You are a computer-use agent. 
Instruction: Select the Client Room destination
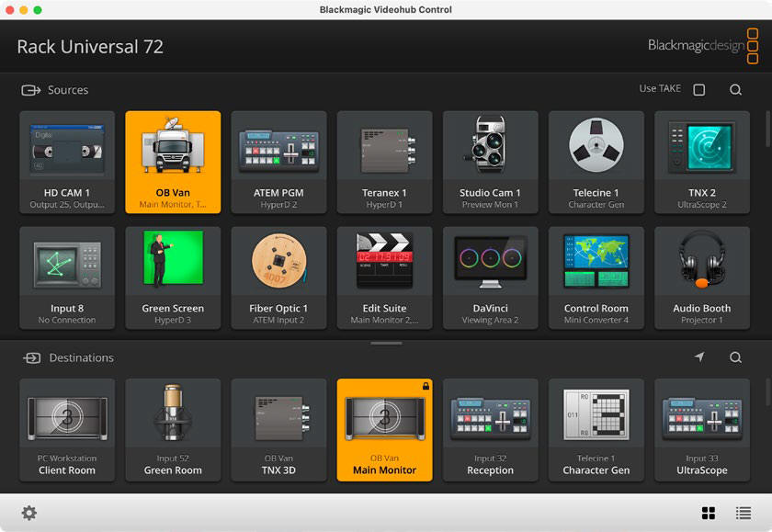click(67, 430)
